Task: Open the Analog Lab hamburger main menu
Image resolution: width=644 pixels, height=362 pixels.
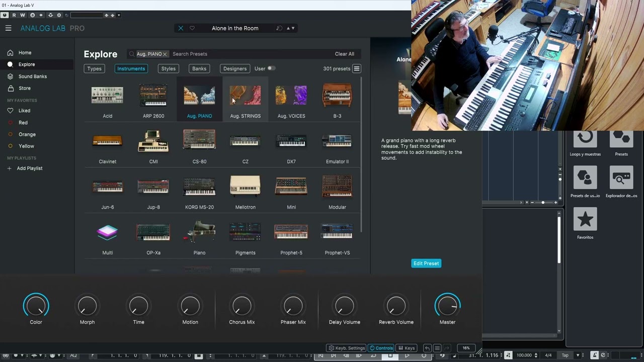Action: (x=8, y=28)
